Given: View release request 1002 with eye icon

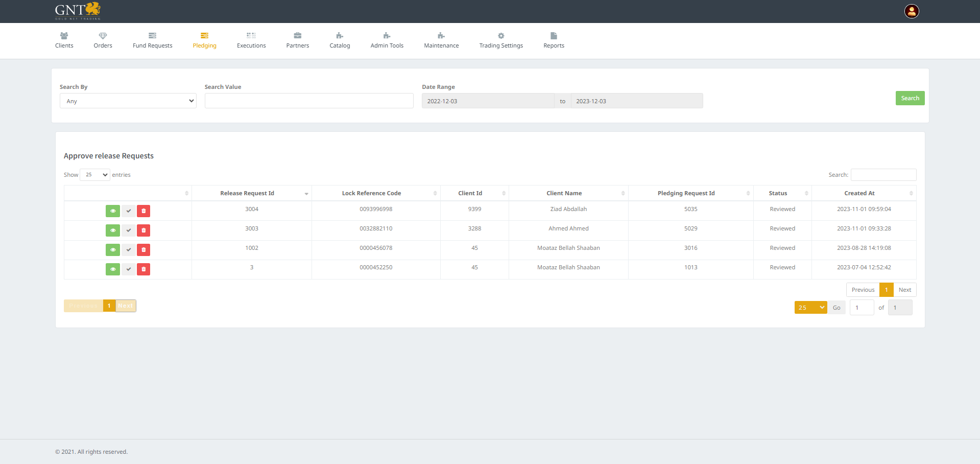Looking at the screenshot, I should (113, 250).
